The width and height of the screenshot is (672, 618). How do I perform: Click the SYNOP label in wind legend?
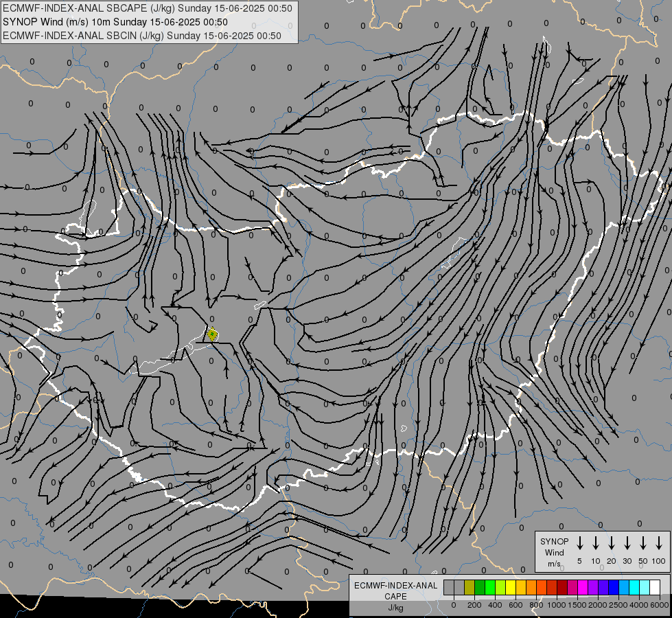[554, 541]
